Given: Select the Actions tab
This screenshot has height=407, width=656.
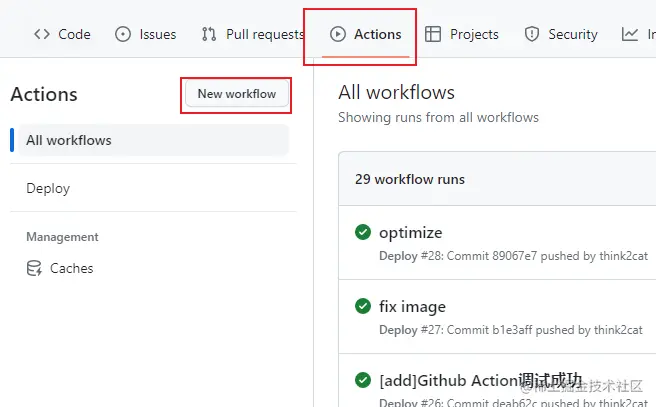Looking at the screenshot, I should tap(365, 34).
